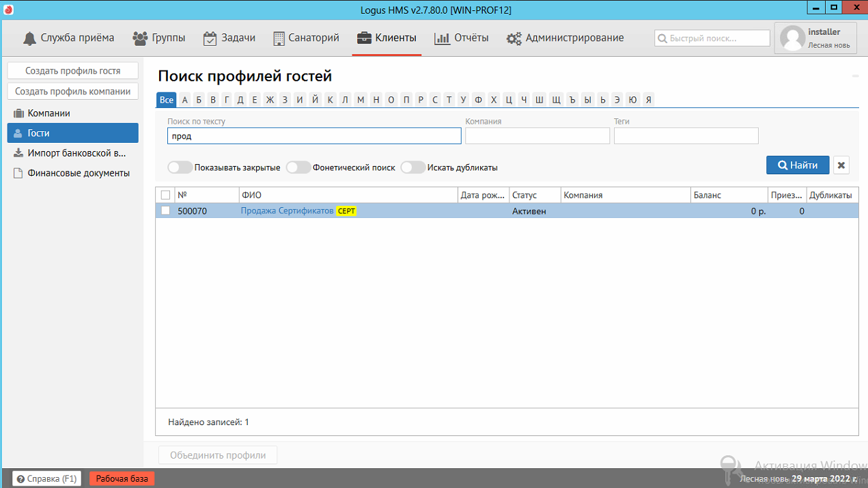
Task: Turn on the Искать дубликаты switch
Action: pos(412,167)
